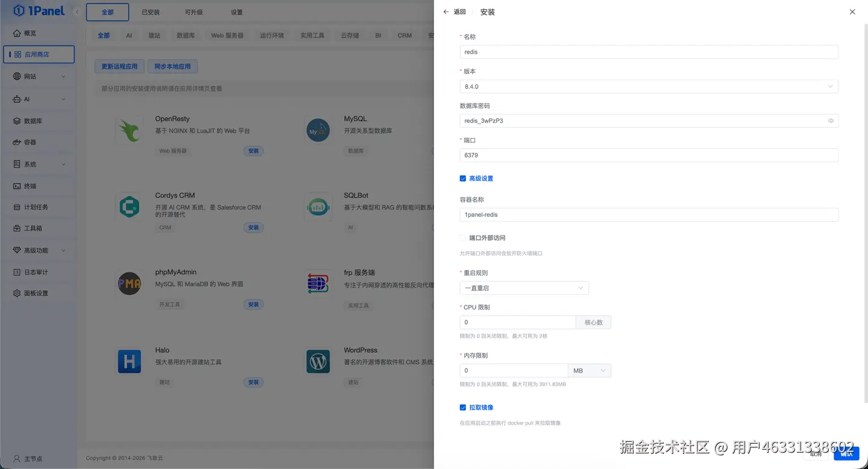Filter apps by 云存储 category
The image size is (868, 469).
(x=350, y=36)
